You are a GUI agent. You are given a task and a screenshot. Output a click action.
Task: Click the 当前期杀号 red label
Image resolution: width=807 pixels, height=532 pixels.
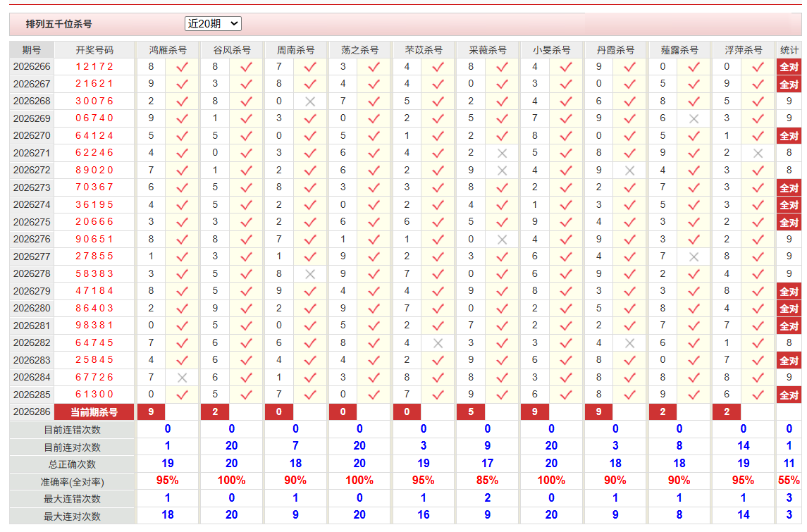(94, 412)
